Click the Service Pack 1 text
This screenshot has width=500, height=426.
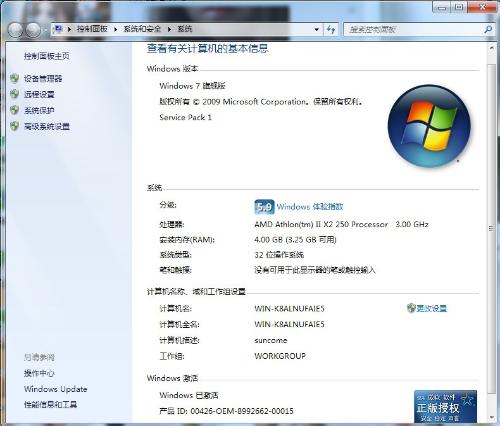[x=185, y=117]
